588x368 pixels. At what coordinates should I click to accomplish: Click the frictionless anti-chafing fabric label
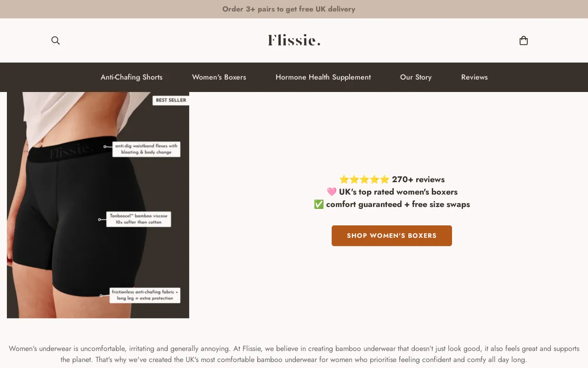(x=145, y=295)
